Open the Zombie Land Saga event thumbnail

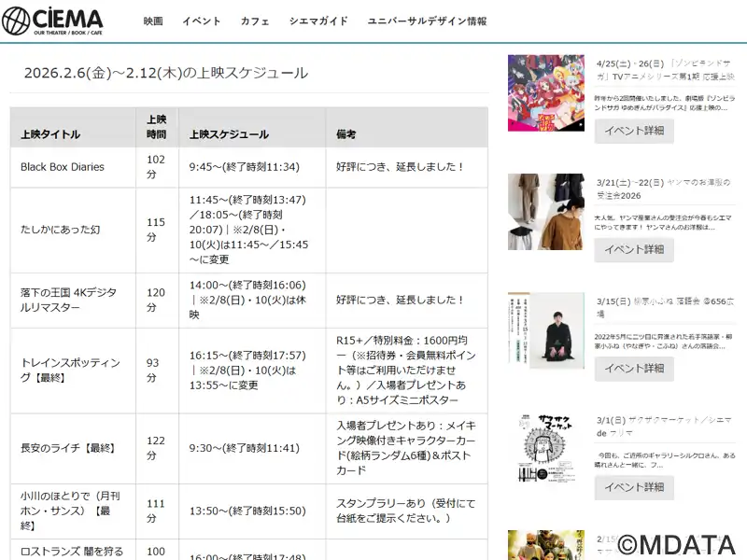[x=545, y=91]
